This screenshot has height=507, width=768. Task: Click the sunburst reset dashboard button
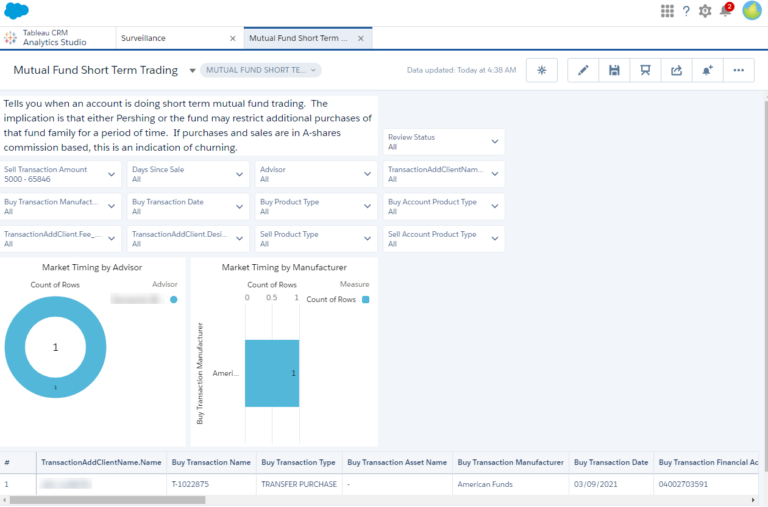(x=542, y=71)
